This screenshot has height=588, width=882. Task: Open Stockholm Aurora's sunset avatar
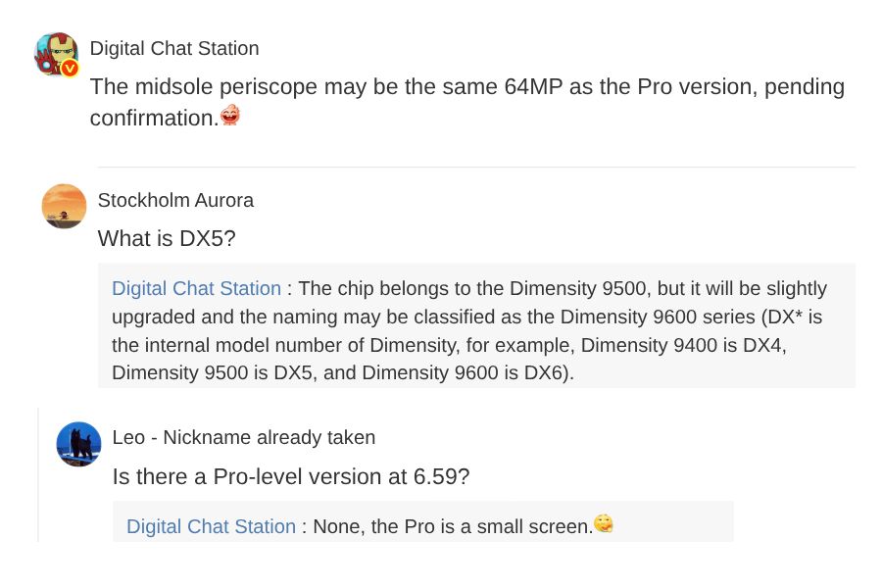[64, 206]
